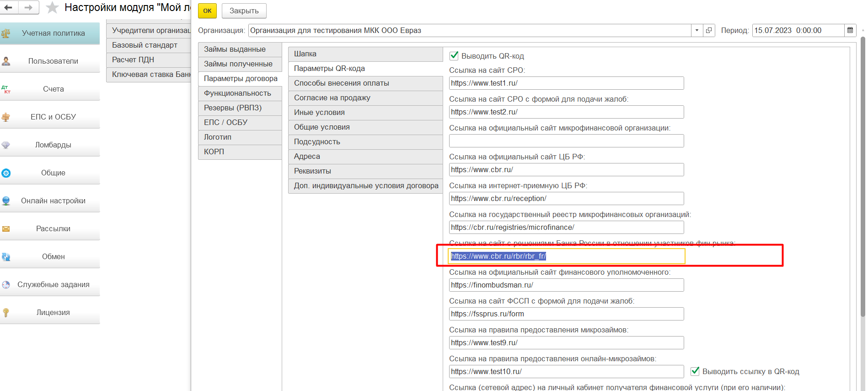Click the envelope icon beside Рассылки
The height and width of the screenshot is (391, 868).
coord(6,229)
